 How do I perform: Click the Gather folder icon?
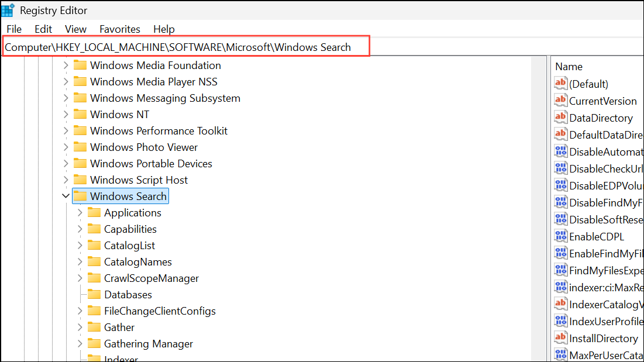(x=94, y=327)
